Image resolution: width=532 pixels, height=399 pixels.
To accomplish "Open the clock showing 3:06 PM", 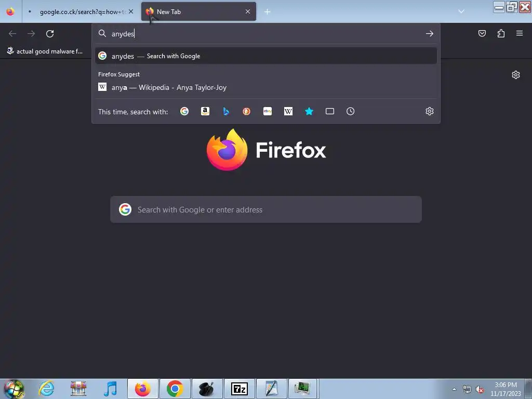I will click(x=506, y=389).
